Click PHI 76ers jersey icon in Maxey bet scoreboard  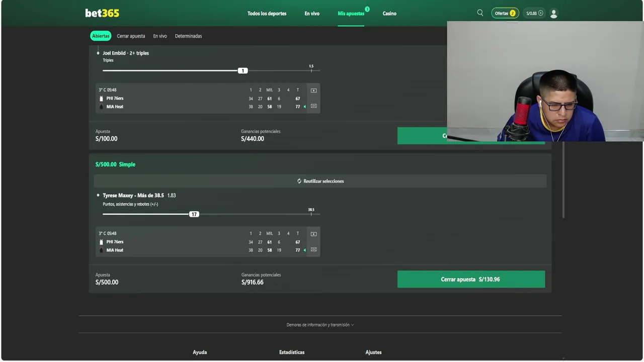click(101, 242)
